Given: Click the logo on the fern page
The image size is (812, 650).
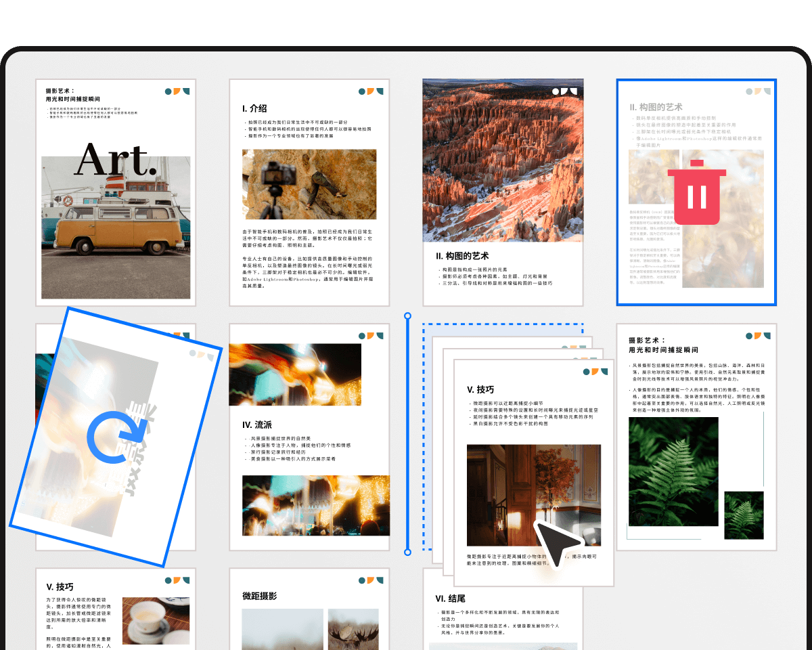Looking at the screenshot, I should [x=758, y=336].
